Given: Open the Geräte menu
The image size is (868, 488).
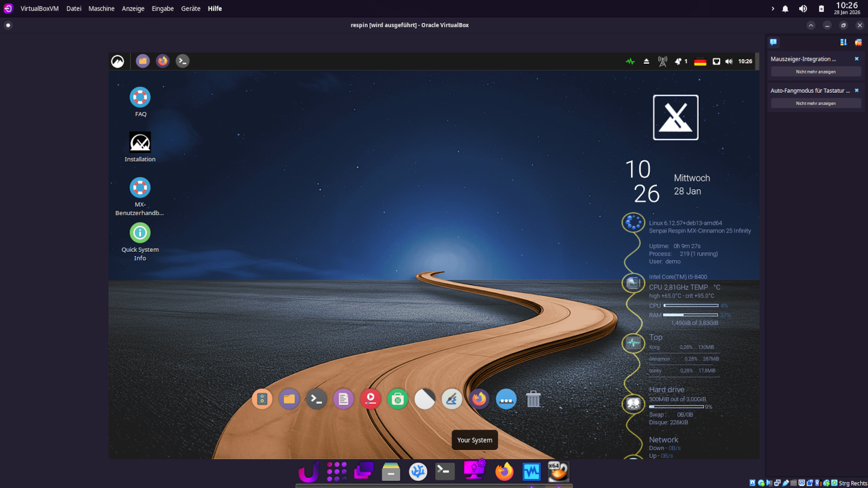Looking at the screenshot, I should click(x=190, y=9).
